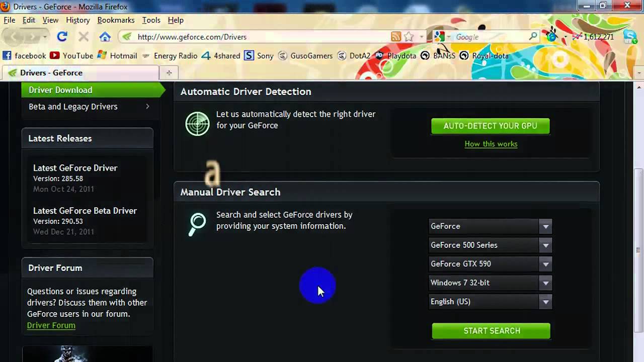The height and width of the screenshot is (362, 644).
Task: Open the GeForce product type dropdown
Action: (x=490, y=226)
